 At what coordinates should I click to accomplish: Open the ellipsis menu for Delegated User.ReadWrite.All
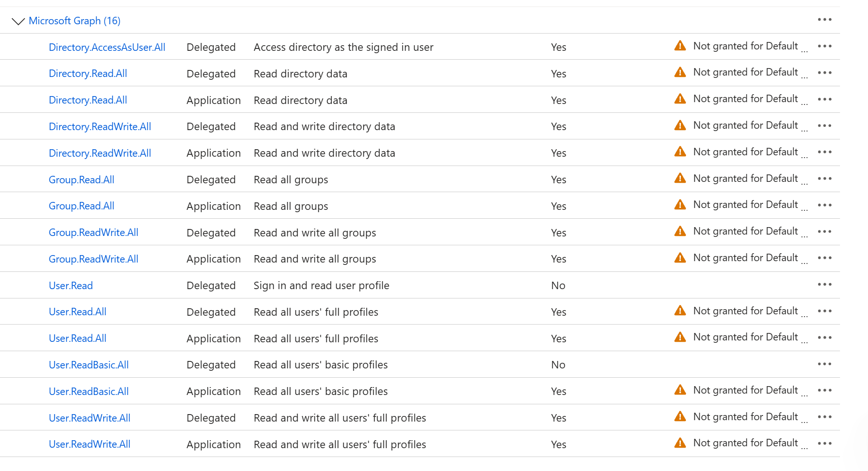(x=825, y=417)
